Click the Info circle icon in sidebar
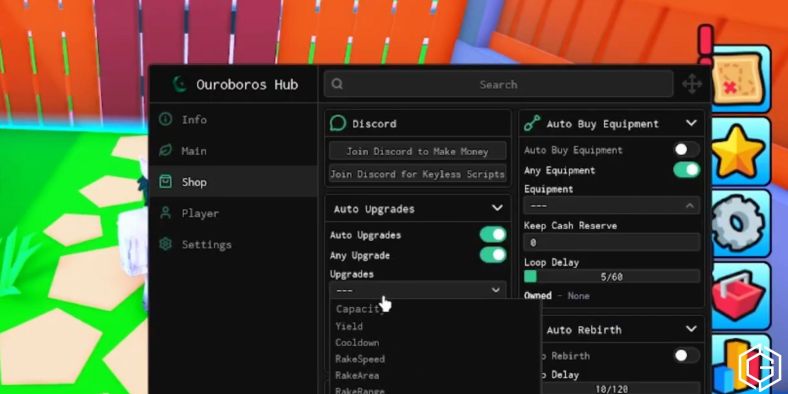The width and height of the screenshot is (788, 394). point(165,119)
